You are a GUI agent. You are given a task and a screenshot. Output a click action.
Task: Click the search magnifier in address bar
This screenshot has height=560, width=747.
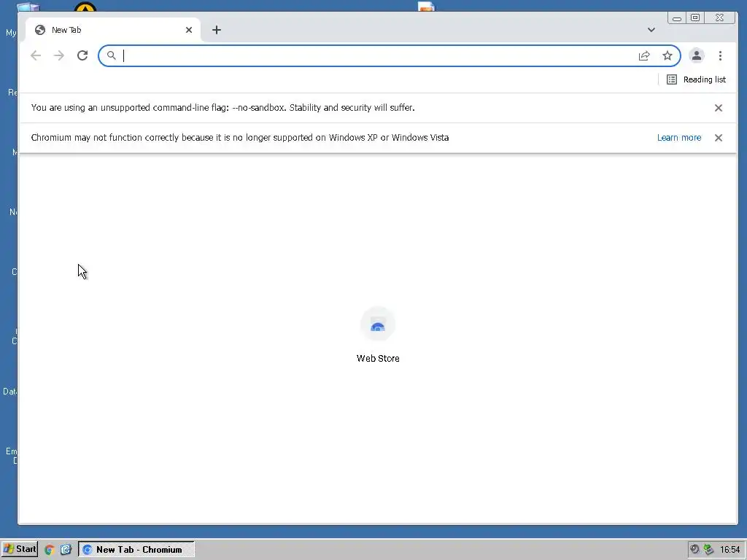click(111, 55)
